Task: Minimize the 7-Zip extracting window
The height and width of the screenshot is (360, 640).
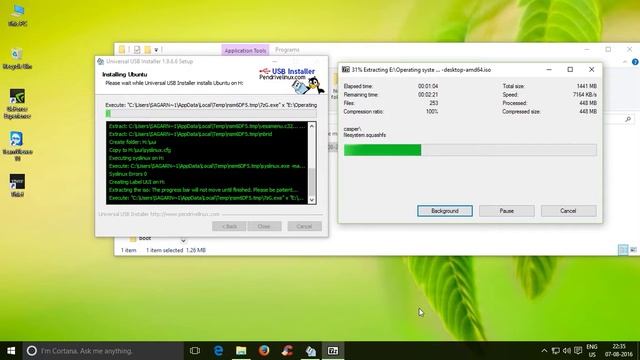Action: tap(549, 70)
